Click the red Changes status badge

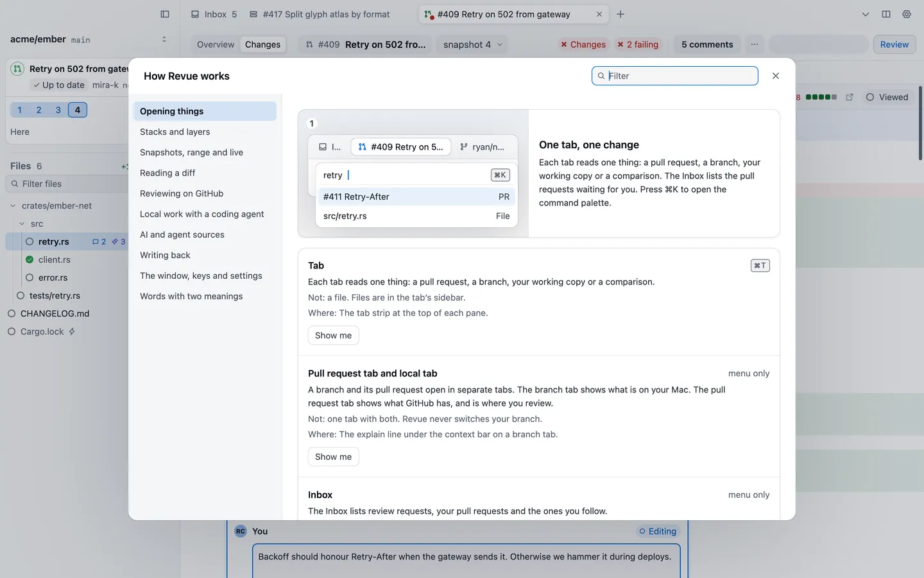pyautogui.click(x=583, y=44)
